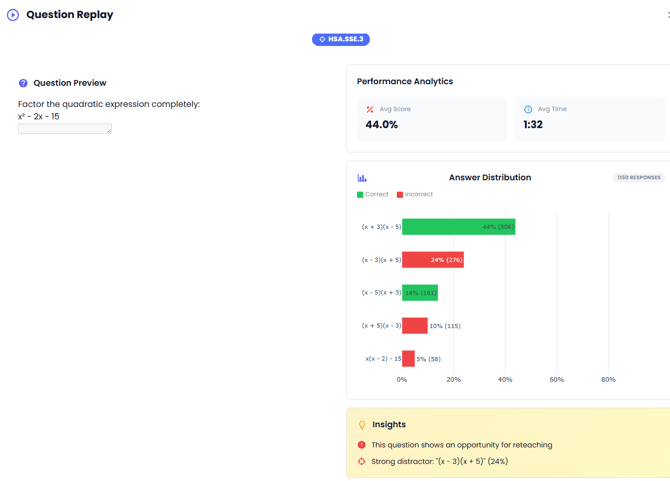
Task: Click the lightbulb icon beside Insights
Action: pos(362,425)
